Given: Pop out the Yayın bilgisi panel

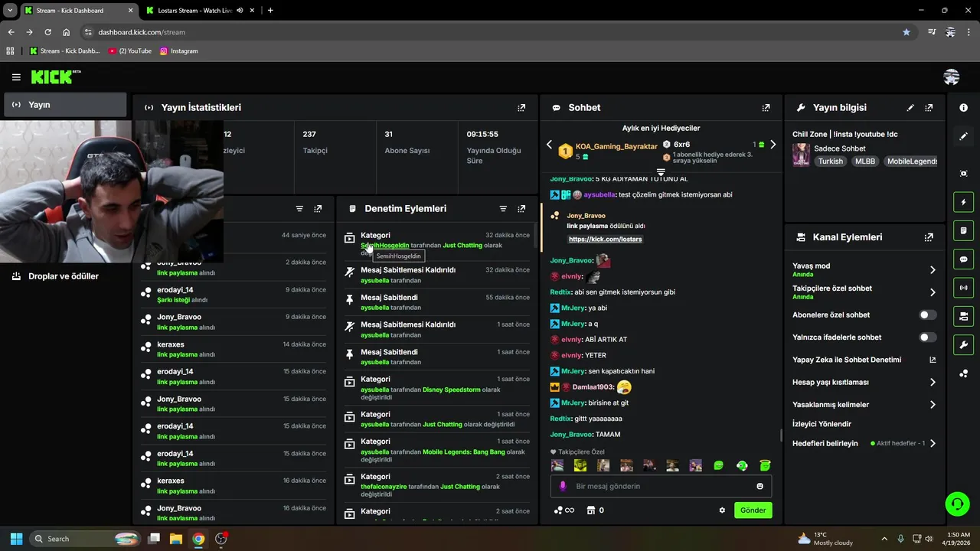Looking at the screenshot, I should point(929,108).
